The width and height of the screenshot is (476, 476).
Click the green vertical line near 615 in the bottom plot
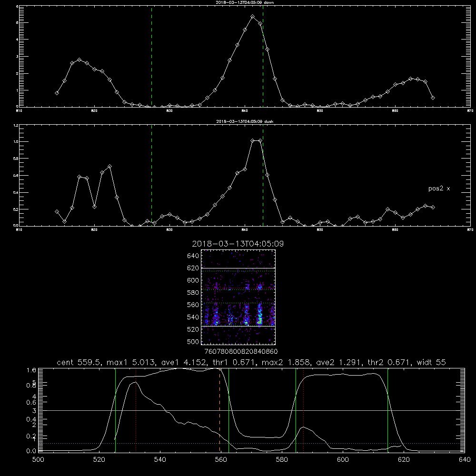[x=387, y=410]
